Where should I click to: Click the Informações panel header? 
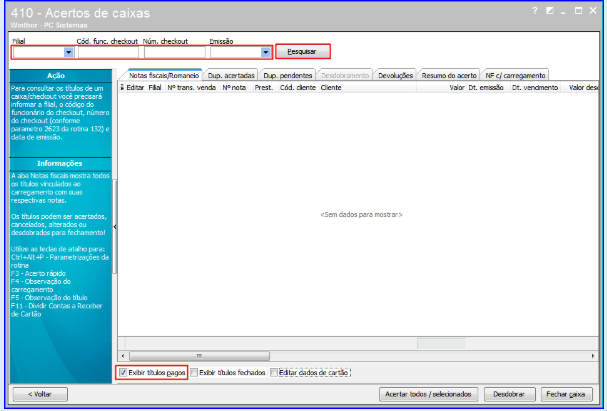[60, 163]
